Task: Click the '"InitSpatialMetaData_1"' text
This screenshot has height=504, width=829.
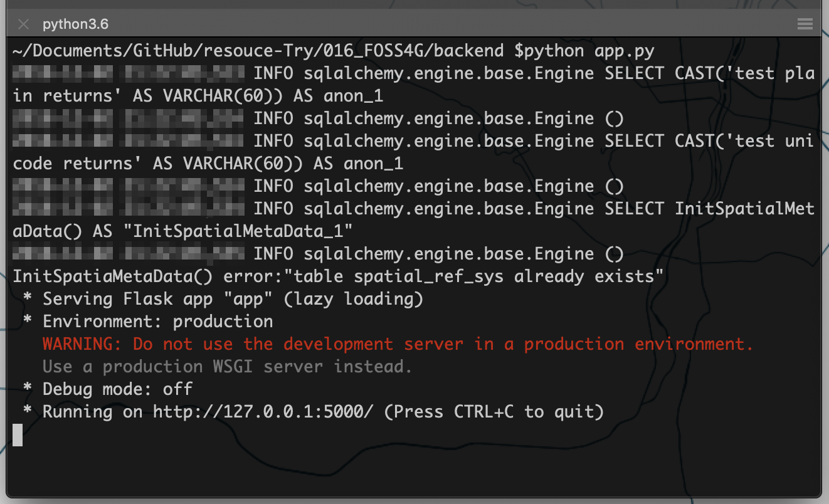Action: pyautogui.click(x=238, y=231)
